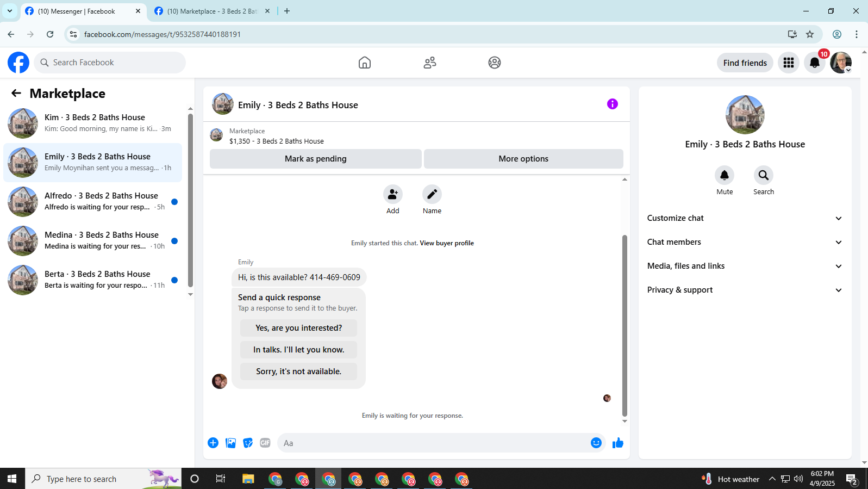The width and height of the screenshot is (868, 489).
Task: Choose a sticker
Action: (248, 443)
